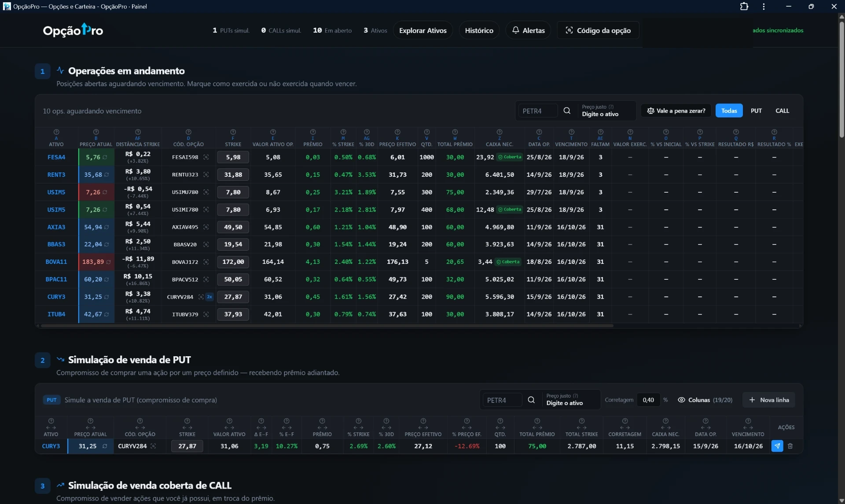Edit the FESA4 strike field 5,98

[x=233, y=157]
